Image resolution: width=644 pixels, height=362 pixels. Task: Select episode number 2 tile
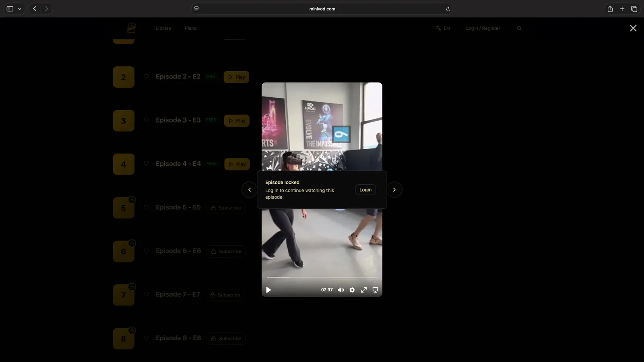[124, 77]
